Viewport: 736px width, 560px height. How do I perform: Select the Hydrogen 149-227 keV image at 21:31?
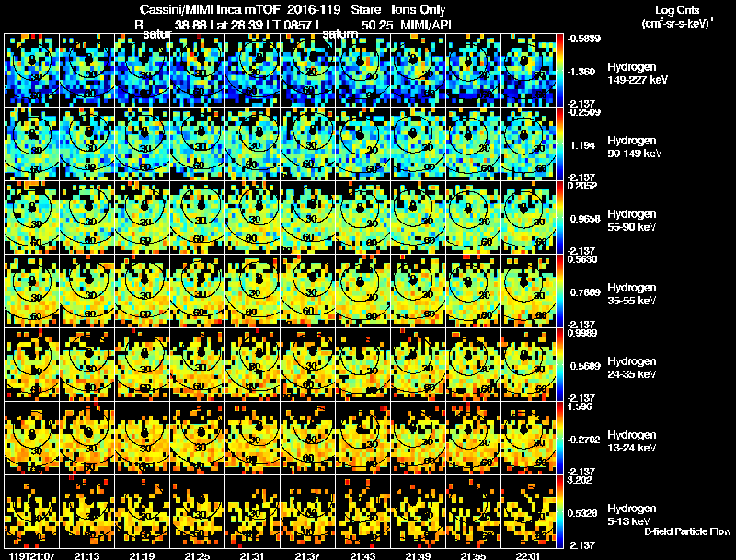coord(252,70)
